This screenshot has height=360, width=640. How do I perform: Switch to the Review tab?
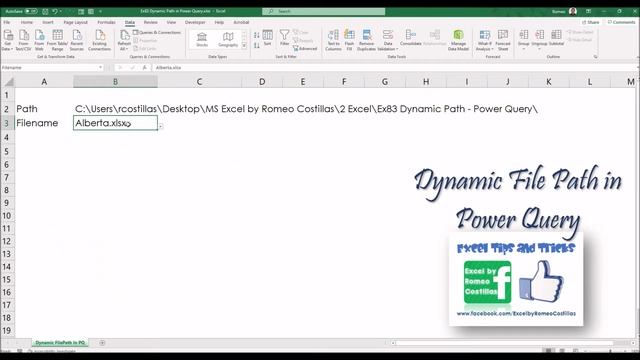[x=150, y=22]
